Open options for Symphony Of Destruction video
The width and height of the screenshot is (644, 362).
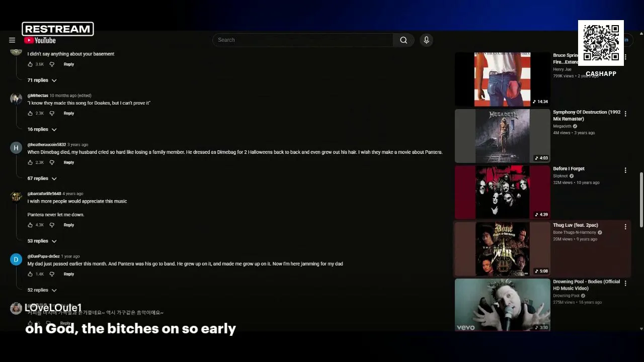point(625,114)
